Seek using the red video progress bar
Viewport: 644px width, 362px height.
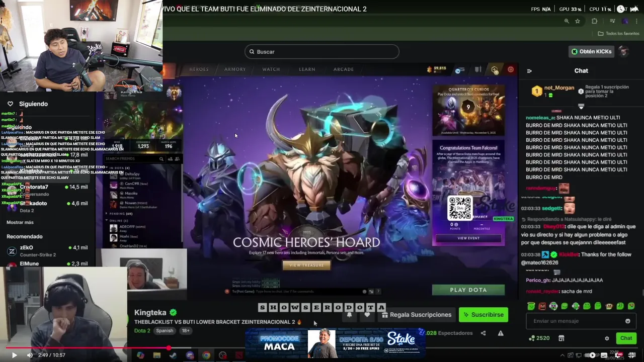tap(322, 347)
